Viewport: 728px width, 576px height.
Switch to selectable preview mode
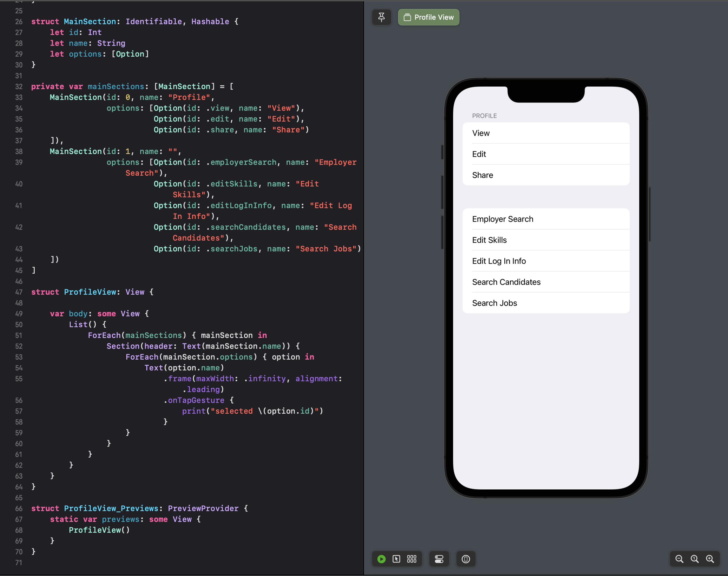click(x=396, y=559)
